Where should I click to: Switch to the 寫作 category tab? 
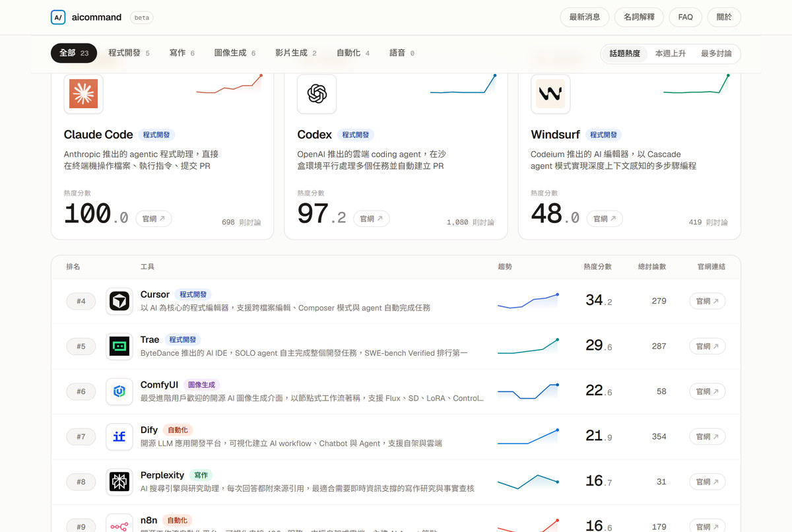[x=182, y=53]
